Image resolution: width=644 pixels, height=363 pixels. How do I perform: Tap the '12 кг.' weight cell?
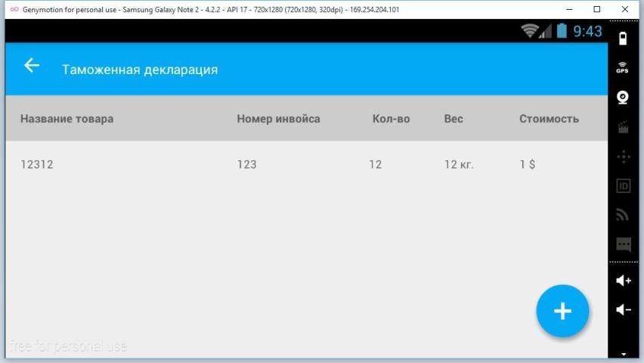[x=459, y=164]
